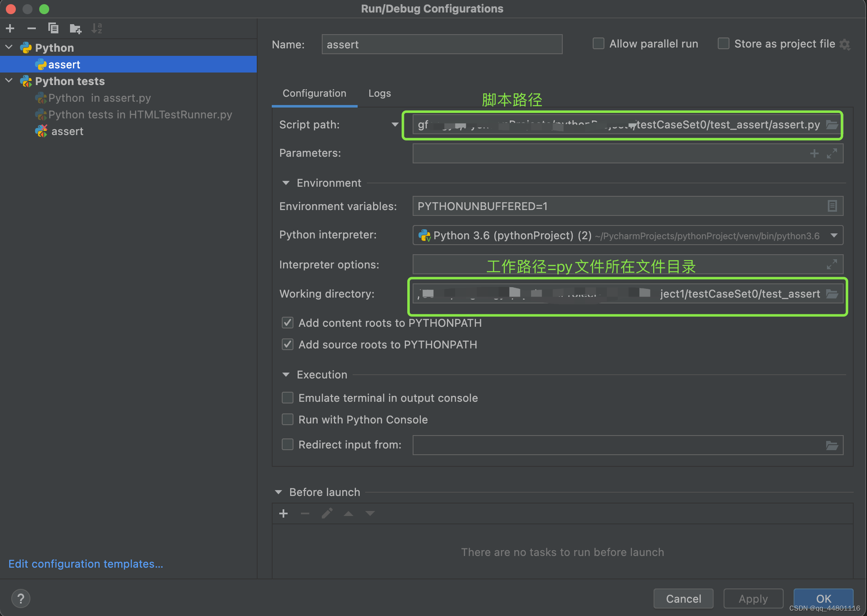Browse for the script path with the folder icon
Image resolution: width=867 pixels, height=616 pixels.
click(x=832, y=125)
